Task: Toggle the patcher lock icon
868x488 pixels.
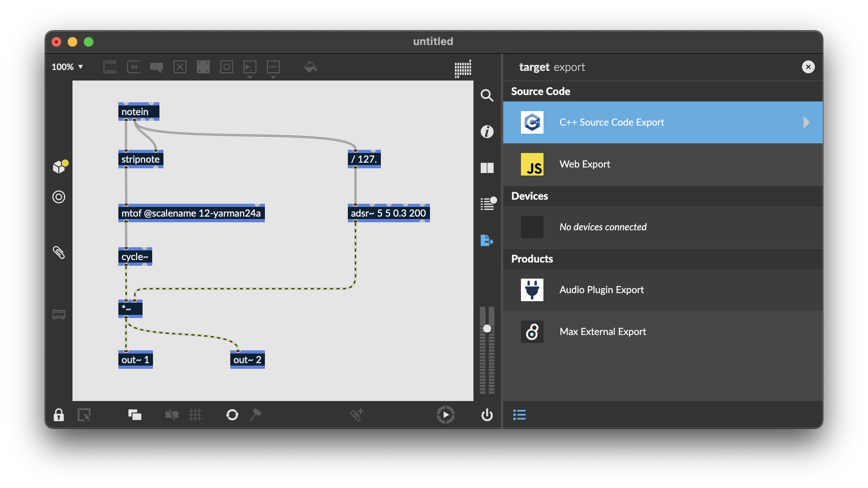Action: pyautogui.click(x=59, y=415)
